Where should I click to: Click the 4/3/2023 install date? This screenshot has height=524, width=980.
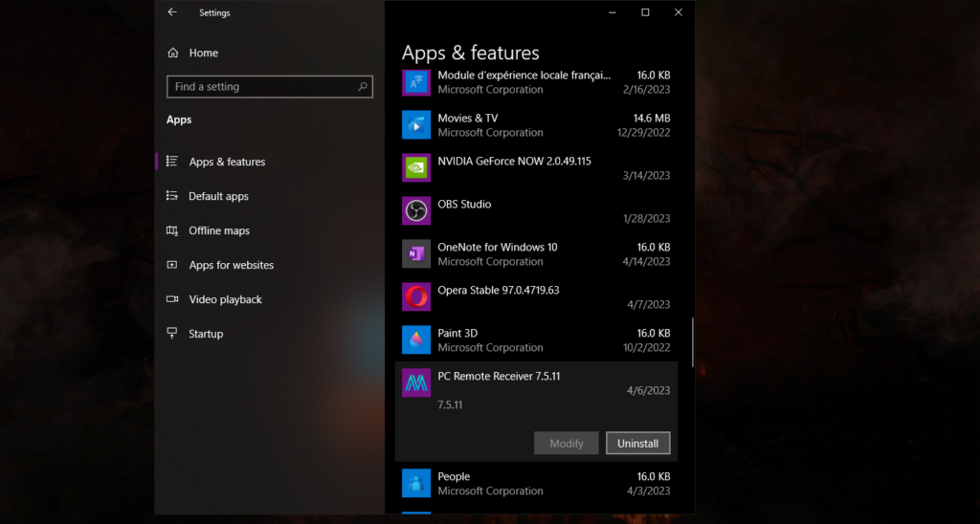coord(649,491)
